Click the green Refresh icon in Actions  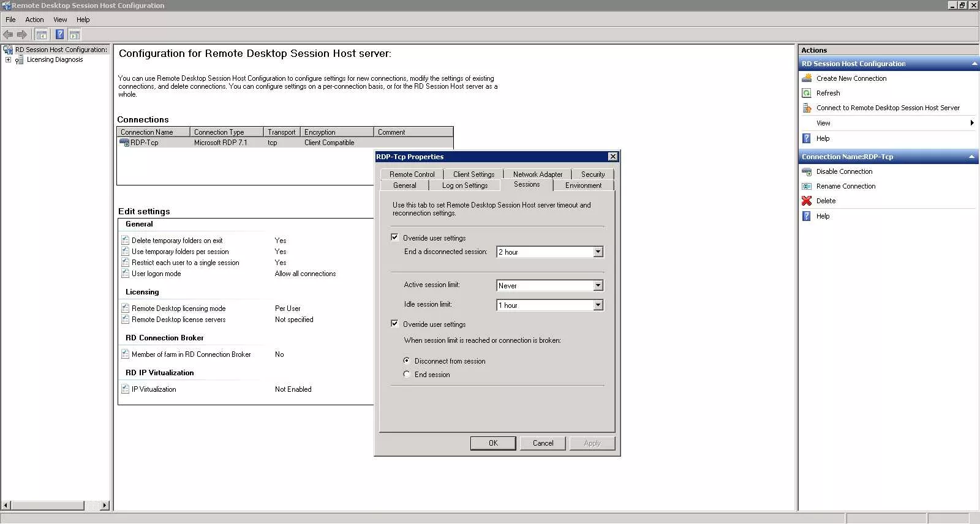click(x=807, y=93)
